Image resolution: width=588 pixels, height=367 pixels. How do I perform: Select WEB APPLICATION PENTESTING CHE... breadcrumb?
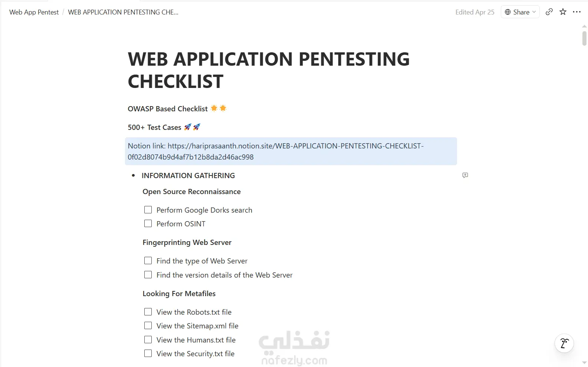(123, 12)
